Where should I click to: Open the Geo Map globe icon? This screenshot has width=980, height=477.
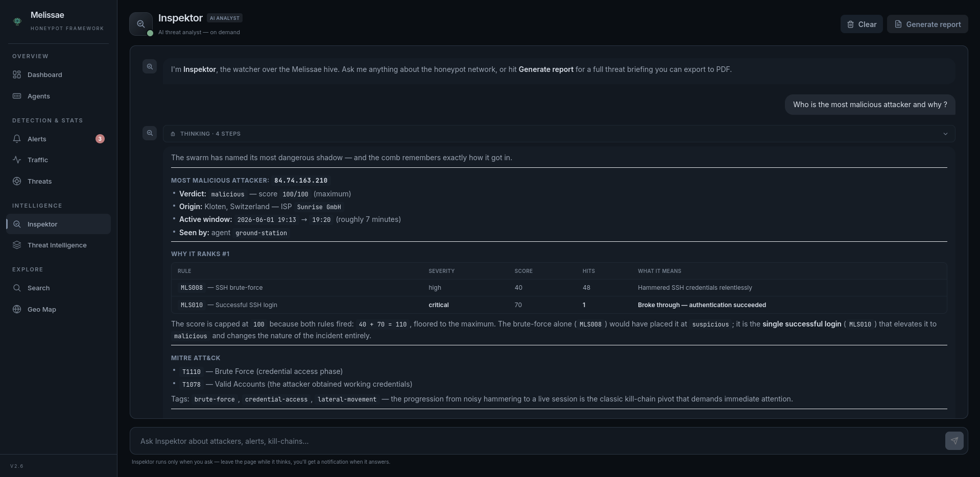click(17, 309)
